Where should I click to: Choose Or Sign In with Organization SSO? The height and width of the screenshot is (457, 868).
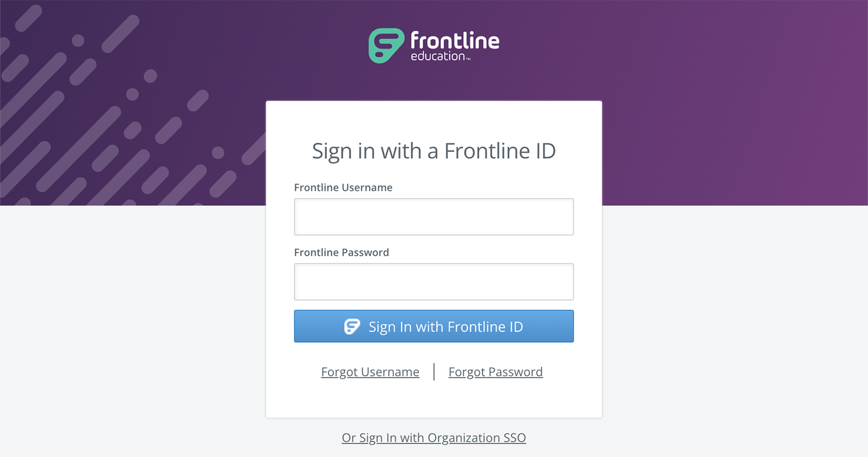pos(434,438)
